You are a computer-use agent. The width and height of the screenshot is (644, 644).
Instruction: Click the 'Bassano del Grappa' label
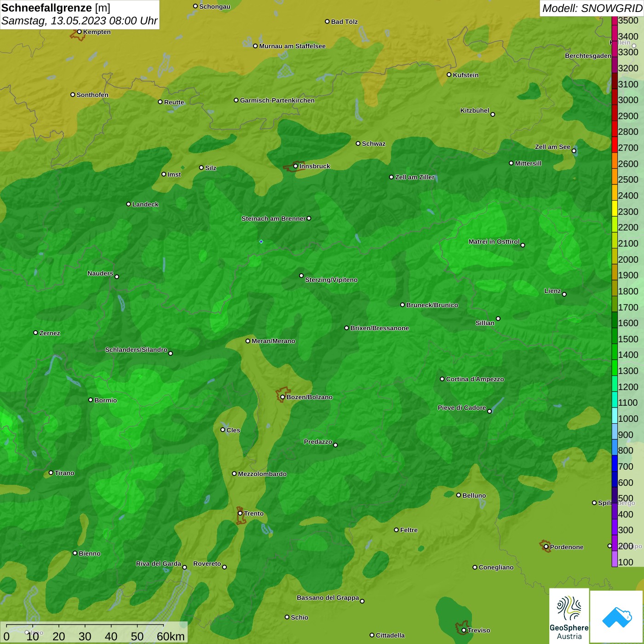click(328, 598)
